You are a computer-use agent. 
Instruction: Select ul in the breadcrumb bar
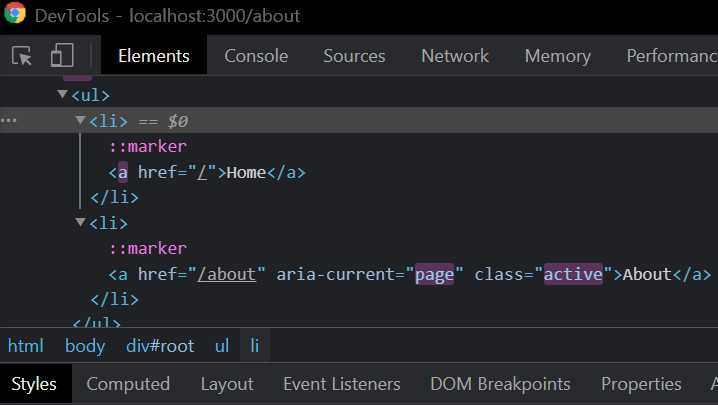(x=222, y=346)
